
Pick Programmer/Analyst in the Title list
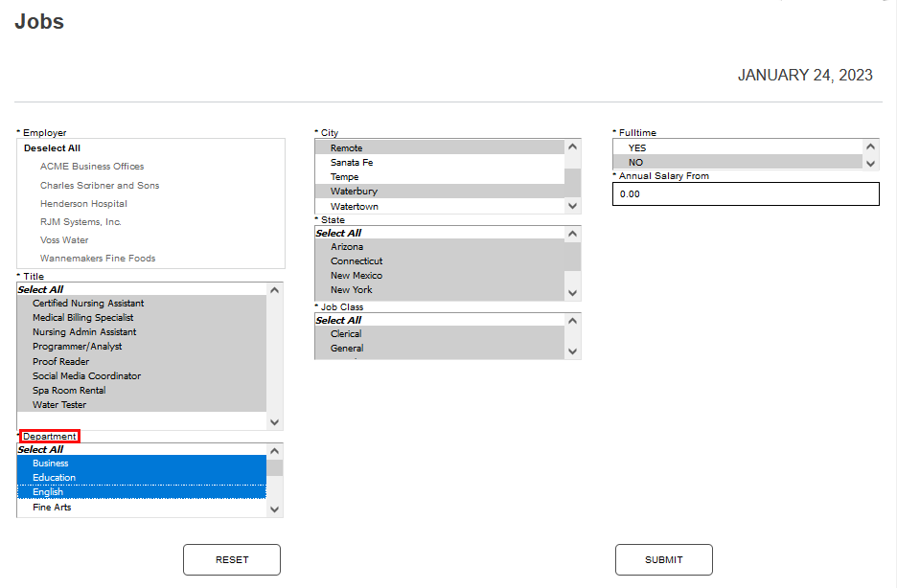[x=78, y=347]
